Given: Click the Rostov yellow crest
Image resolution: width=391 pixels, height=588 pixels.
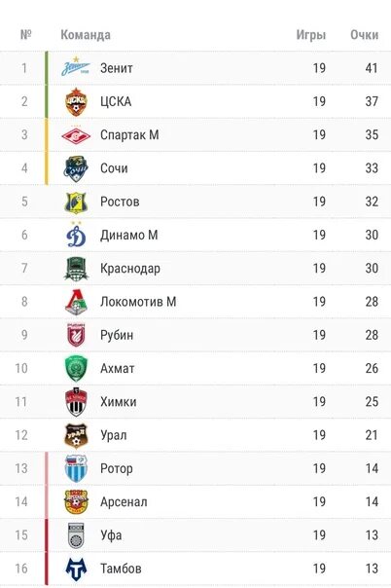Looking at the screenshot, I should (76, 202).
